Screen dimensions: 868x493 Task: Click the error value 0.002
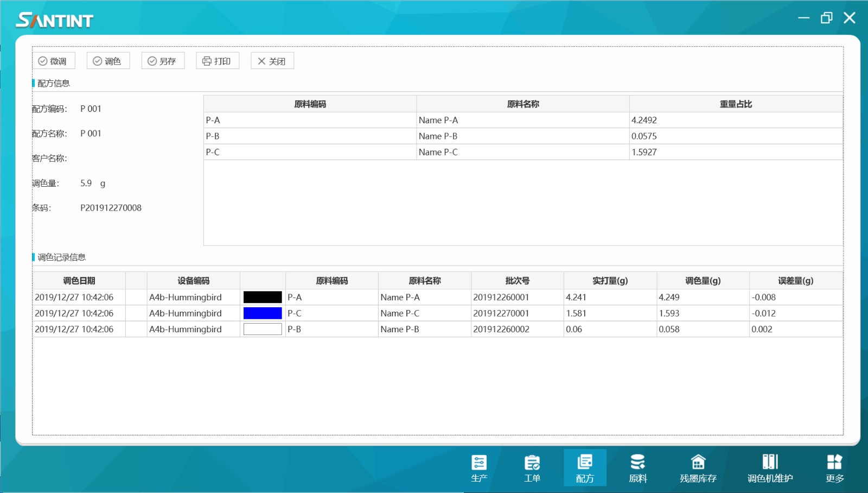(762, 329)
